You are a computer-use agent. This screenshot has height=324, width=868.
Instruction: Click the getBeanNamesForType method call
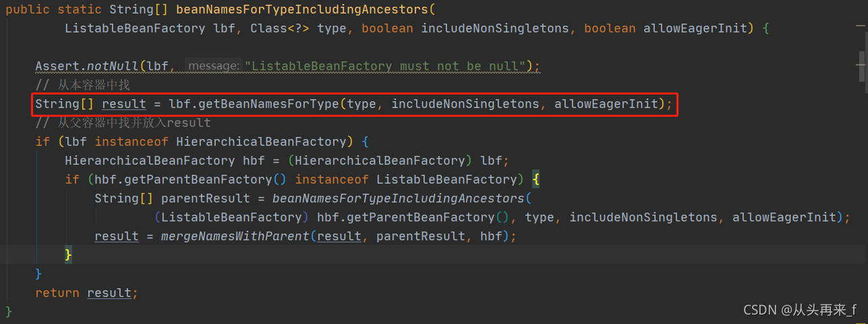(x=266, y=104)
